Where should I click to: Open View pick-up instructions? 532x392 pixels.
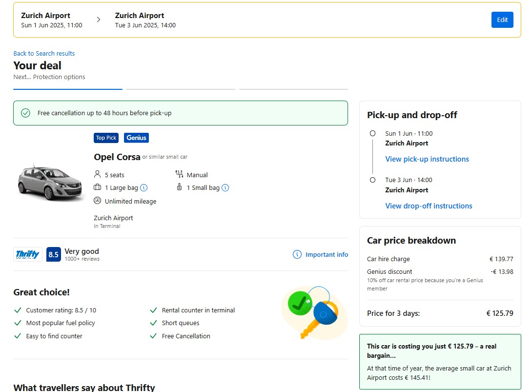[x=427, y=159]
